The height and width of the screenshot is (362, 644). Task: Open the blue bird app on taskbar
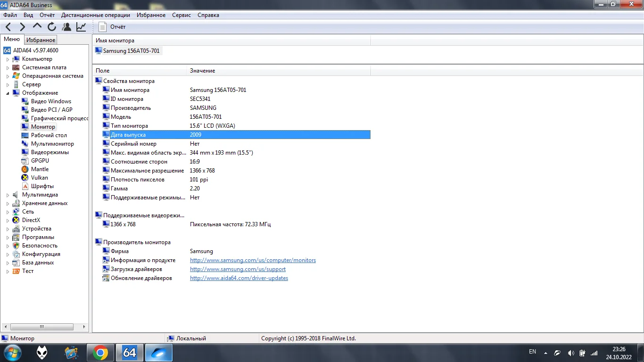pos(159,352)
